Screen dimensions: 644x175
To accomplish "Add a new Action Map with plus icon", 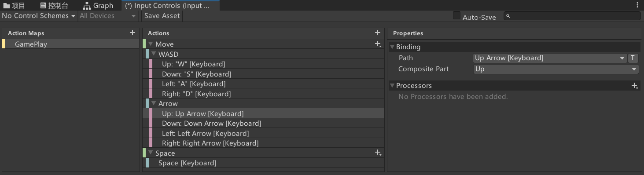I will tap(132, 33).
